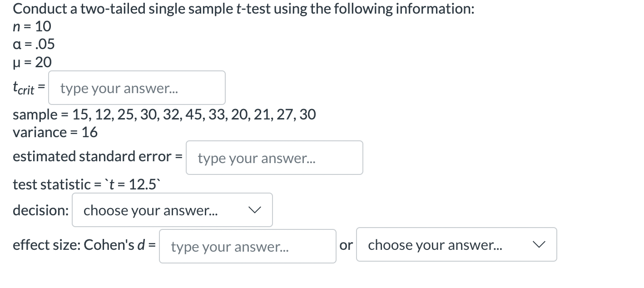644x288 pixels.
Task: Click the downward arrow on the rightmost dropdown
Action: 540,245
